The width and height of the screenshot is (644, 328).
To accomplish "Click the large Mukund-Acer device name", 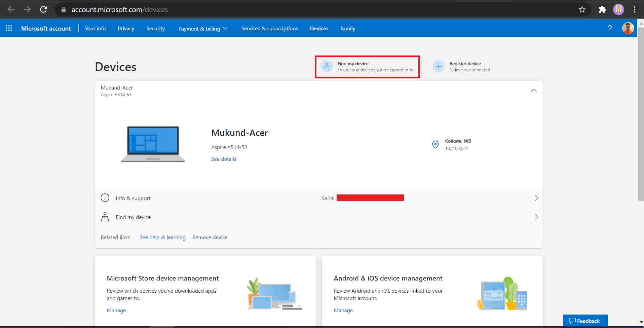I will click(239, 133).
